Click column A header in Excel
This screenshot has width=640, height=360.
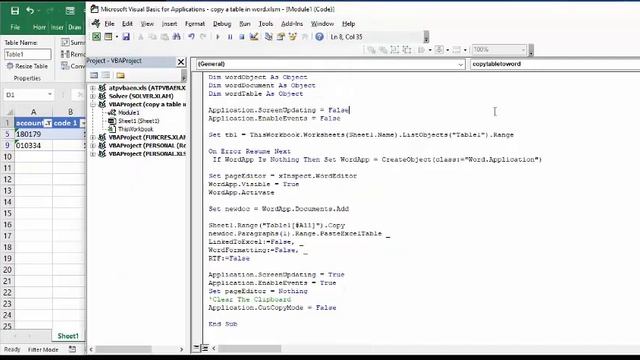[x=33, y=111]
